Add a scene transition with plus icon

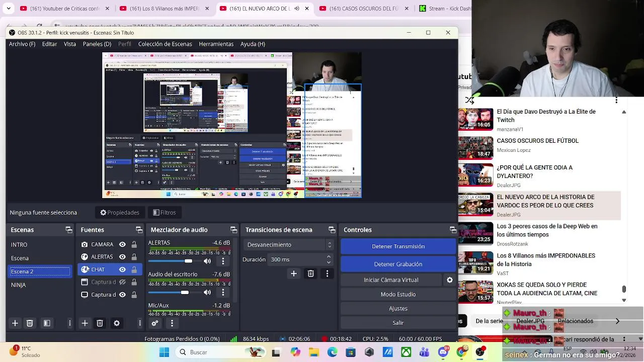[x=294, y=274]
